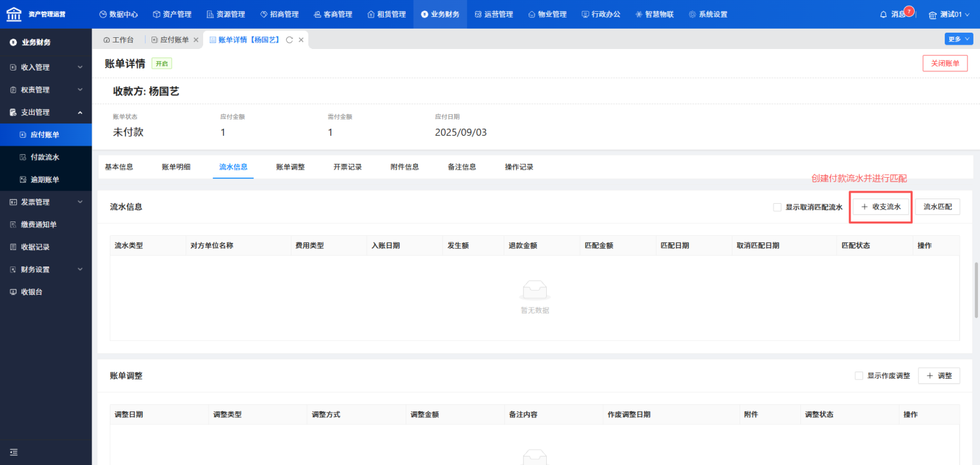Select 业务财务 in the top navigation
This screenshot has width=980, height=465.
[x=440, y=14]
